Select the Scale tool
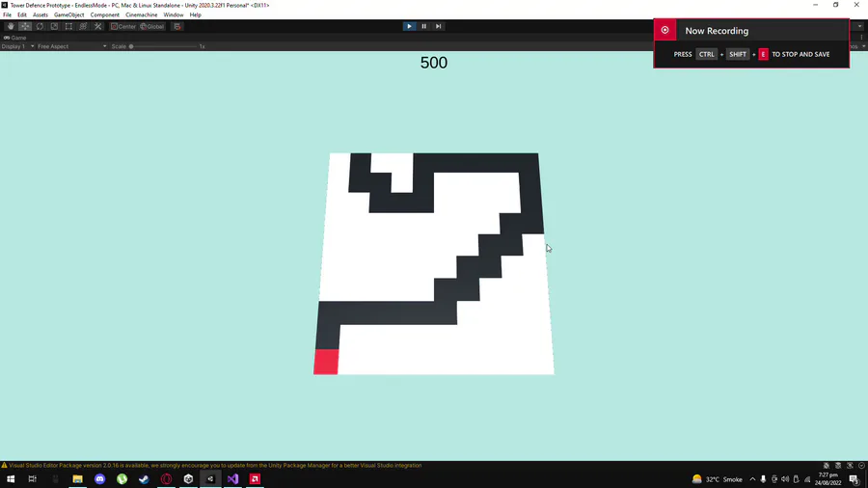The height and width of the screenshot is (488, 868). [x=54, y=26]
